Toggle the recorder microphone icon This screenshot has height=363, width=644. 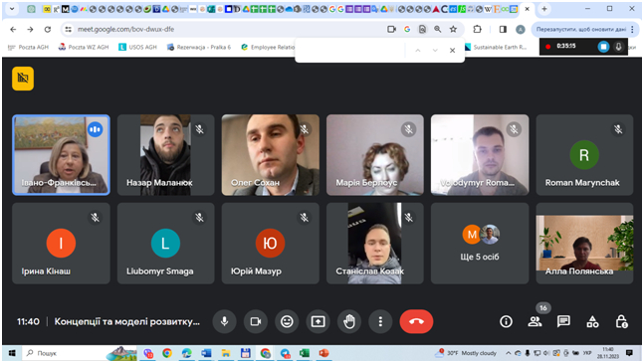pos(618,47)
